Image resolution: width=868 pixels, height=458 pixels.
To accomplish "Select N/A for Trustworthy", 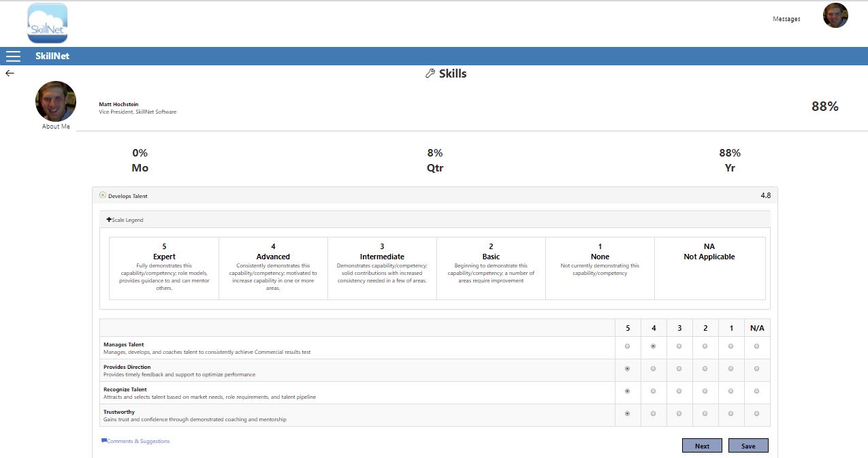I will [x=756, y=414].
